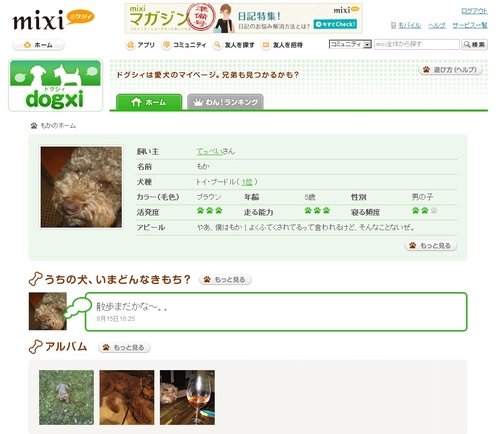Image resolution: width=500 pixels, height=434 pixels.
Task: Click the 検索 search button
Action: (474, 44)
